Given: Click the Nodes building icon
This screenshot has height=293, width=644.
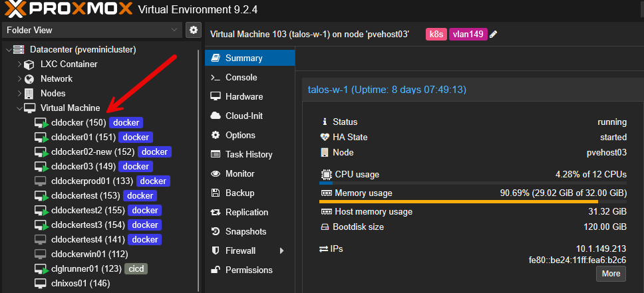Looking at the screenshot, I should click(x=29, y=94).
